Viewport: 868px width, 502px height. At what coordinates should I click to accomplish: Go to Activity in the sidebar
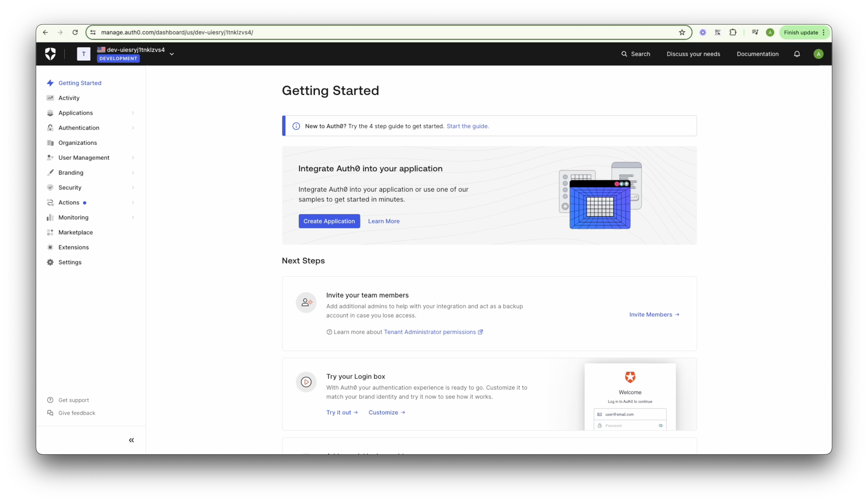(x=69, y=98)
